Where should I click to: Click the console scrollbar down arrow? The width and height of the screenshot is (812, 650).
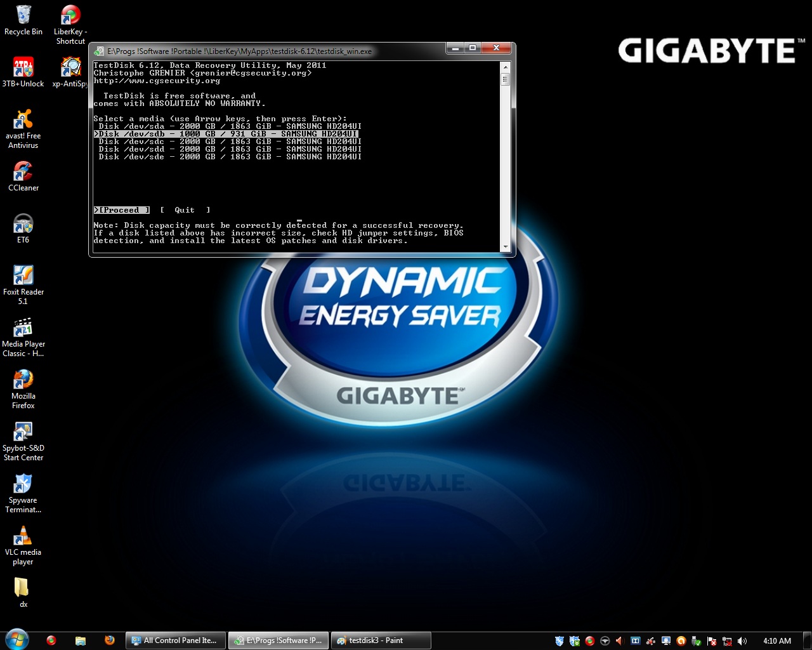click(506, 246)
